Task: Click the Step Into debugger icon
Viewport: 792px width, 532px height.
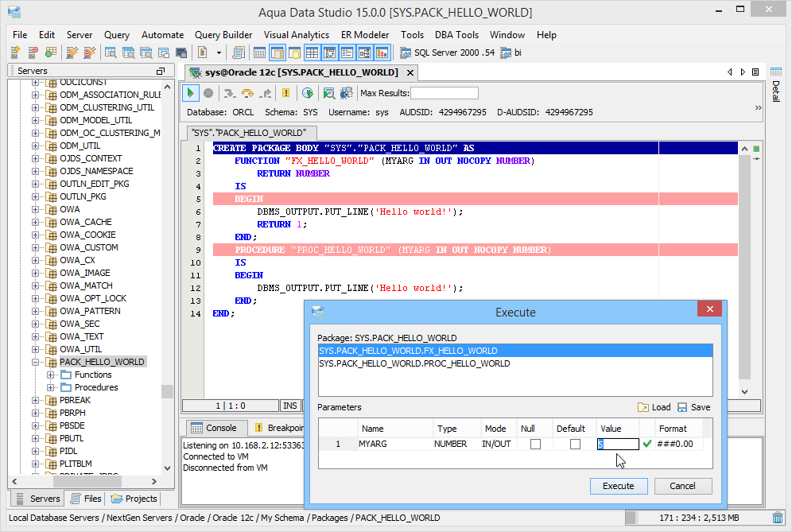Action: point(230,93)
